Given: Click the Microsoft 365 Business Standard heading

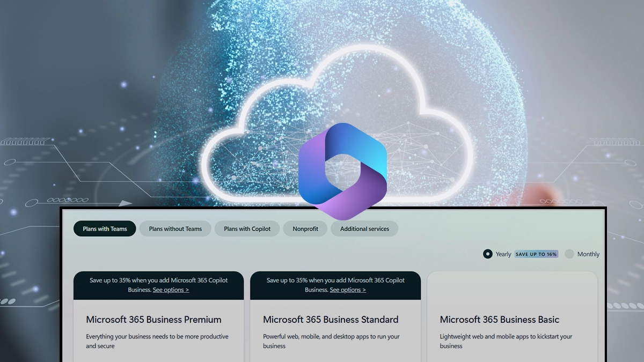Looking at the screenshot, I should point(331,320).
